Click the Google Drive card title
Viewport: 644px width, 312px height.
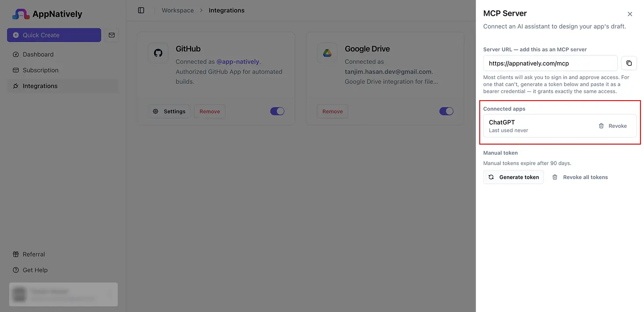coord(367,49)
